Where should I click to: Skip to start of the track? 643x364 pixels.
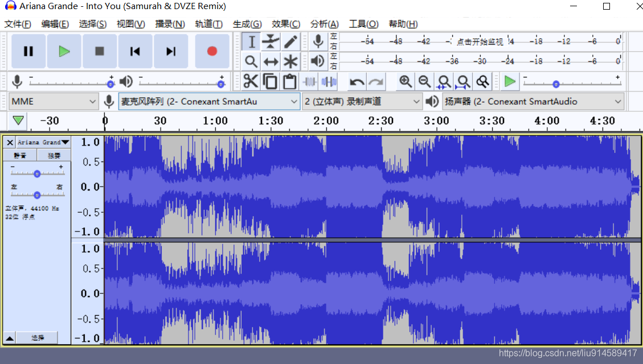[x=136, y=51]
